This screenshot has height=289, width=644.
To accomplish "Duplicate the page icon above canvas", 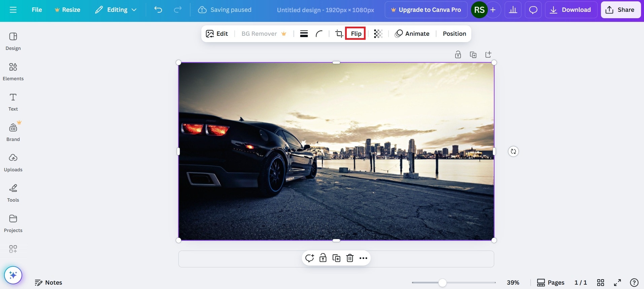I will click(x=473, y=55).
